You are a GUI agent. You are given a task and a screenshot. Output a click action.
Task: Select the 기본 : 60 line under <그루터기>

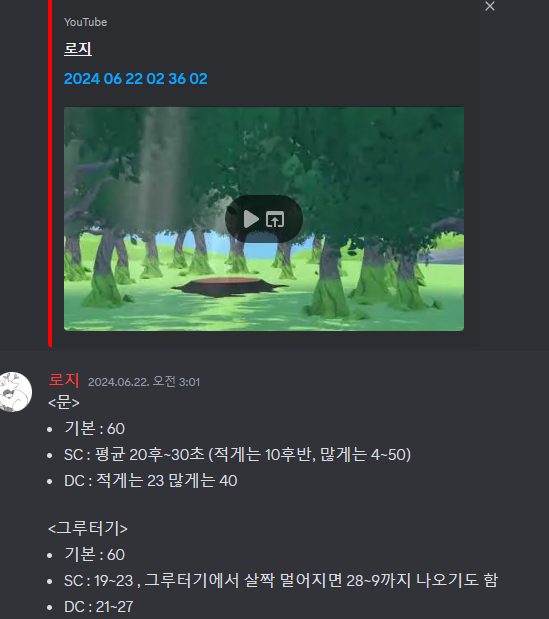(x=94, y=555)
